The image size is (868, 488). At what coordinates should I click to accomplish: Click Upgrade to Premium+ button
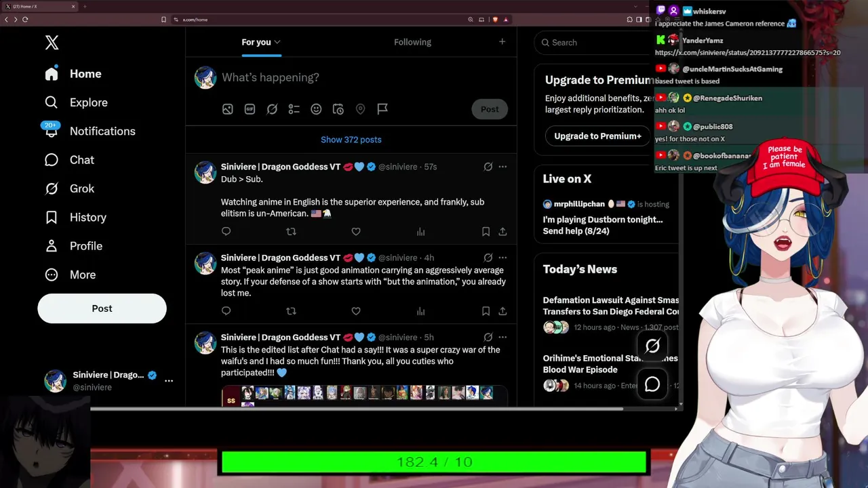(597, 136)
